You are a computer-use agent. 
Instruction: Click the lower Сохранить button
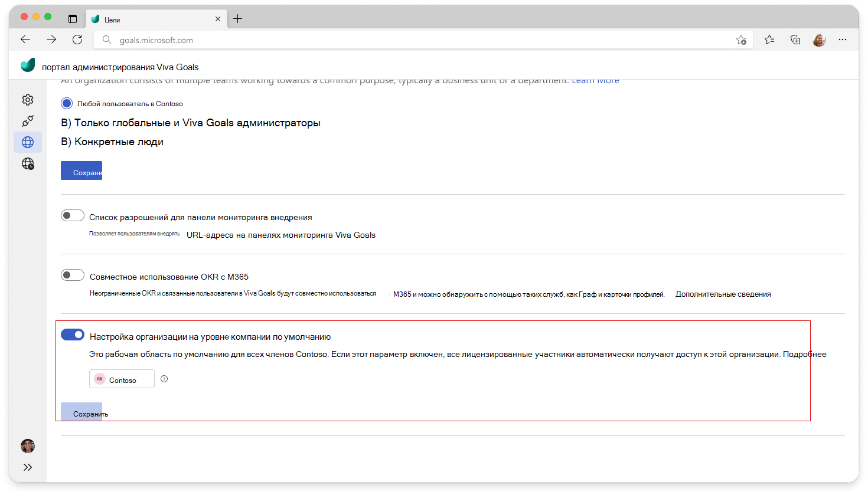[x=81, y=412]
